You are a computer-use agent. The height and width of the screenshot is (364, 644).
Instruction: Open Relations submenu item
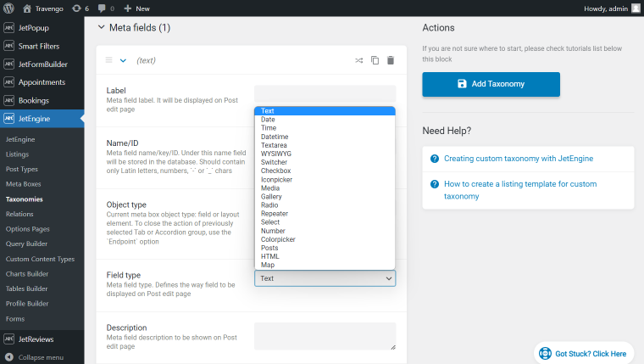[x=19, y=214]
